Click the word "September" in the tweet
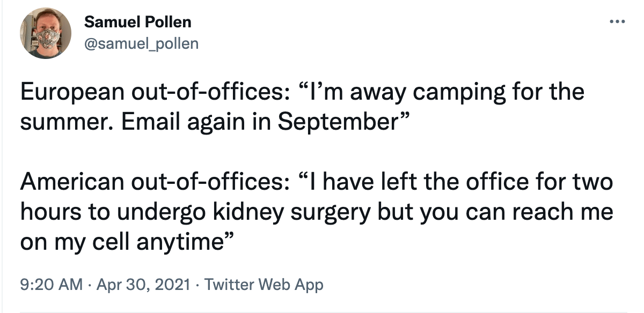This screenshot has height=313, width=644. (x=337, y=122)
